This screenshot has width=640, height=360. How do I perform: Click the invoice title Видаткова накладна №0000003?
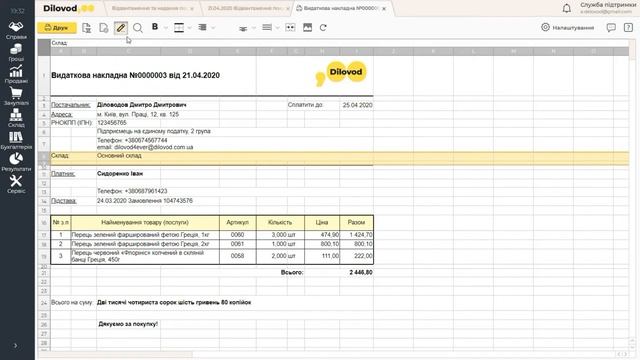(x=136, y=76)
